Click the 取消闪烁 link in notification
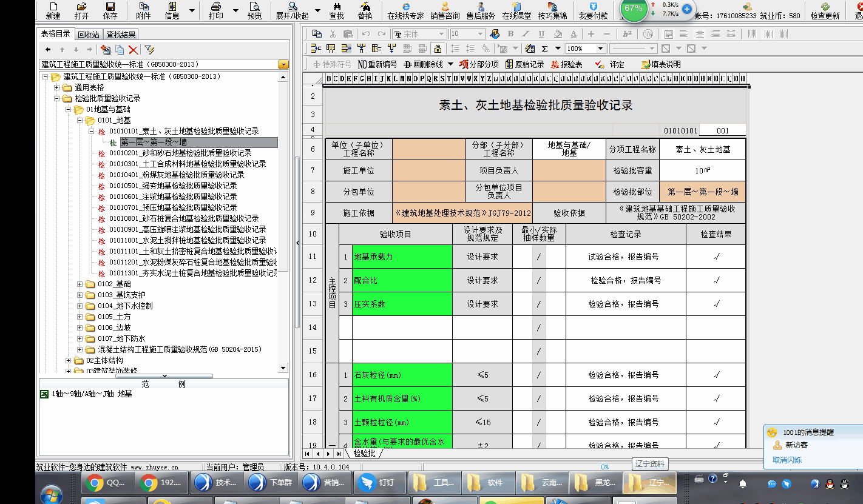 pyautogui.click(x=787, y=460)
